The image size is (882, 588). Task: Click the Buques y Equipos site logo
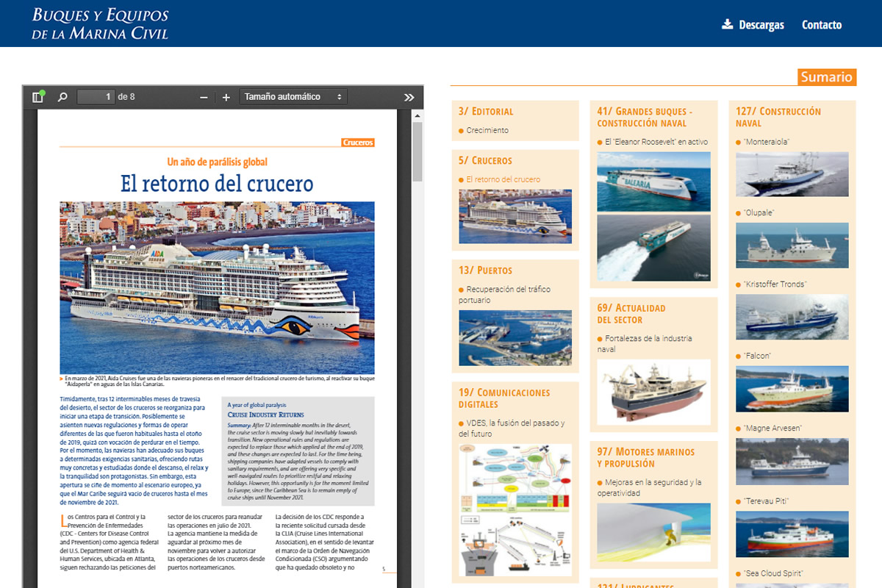coord(101,24)
